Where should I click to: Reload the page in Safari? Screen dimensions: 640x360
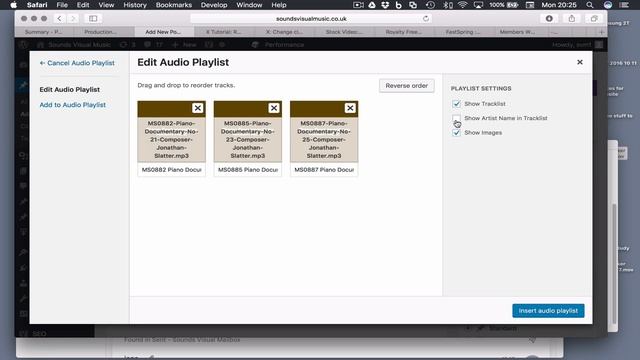426,18
